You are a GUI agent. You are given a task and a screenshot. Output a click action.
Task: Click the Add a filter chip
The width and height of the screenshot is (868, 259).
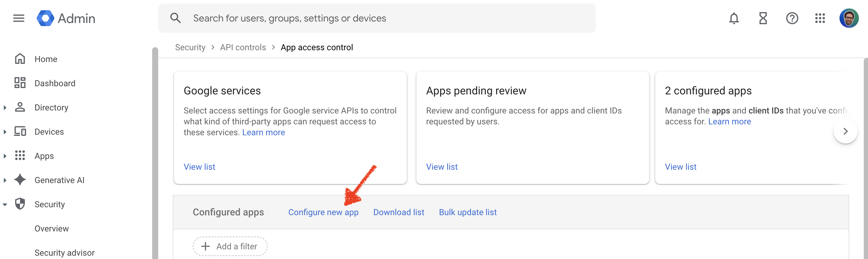[230, 246]
